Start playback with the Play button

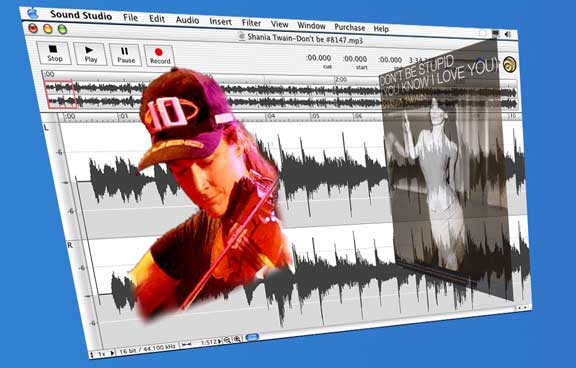click(90, 54)
